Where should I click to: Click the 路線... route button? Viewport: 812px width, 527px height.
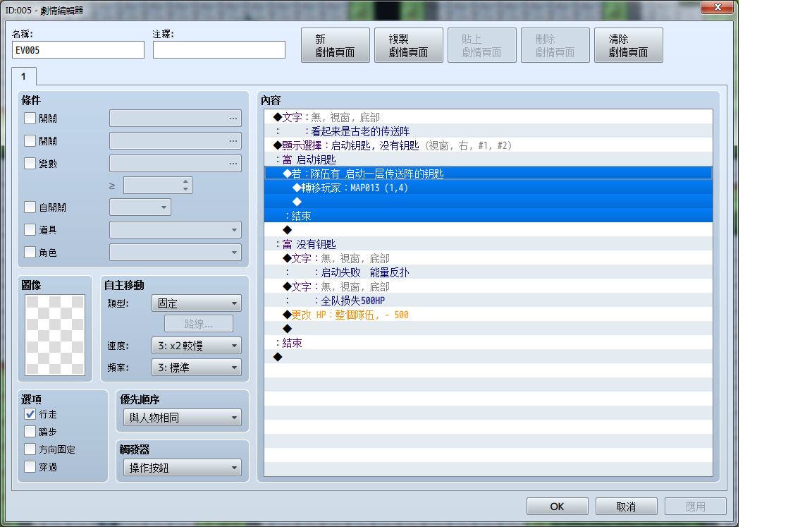pyautogui.click(x=199, y=324)
